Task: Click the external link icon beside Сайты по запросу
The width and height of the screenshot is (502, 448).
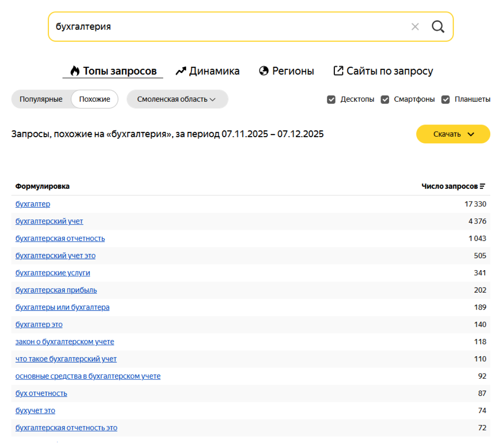Action: 338,71
